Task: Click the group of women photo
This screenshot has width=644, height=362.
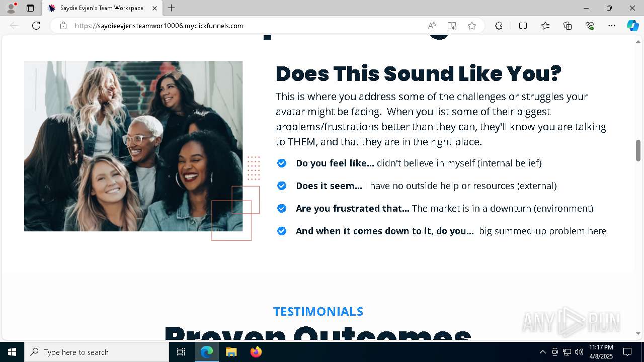Action: [133, 146]
